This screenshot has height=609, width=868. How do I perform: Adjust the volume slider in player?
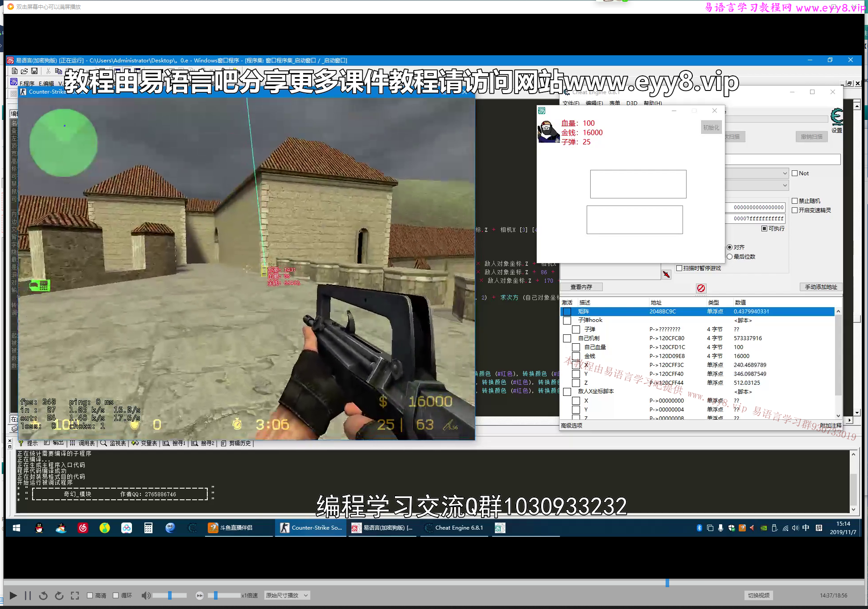click(x=170, y=596)
